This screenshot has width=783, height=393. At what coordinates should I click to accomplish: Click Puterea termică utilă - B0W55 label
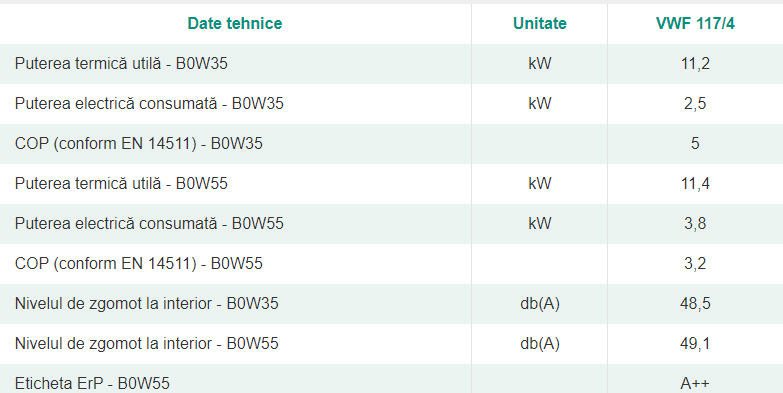(x=121, y=183)
